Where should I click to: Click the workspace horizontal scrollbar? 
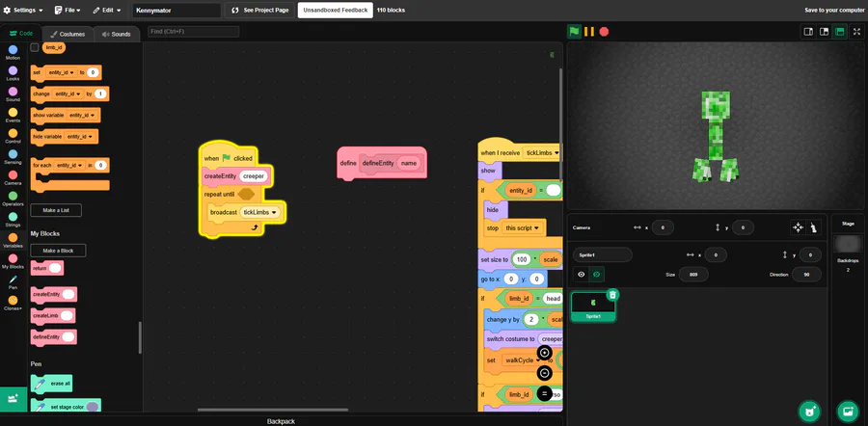(x=273, y=410)
